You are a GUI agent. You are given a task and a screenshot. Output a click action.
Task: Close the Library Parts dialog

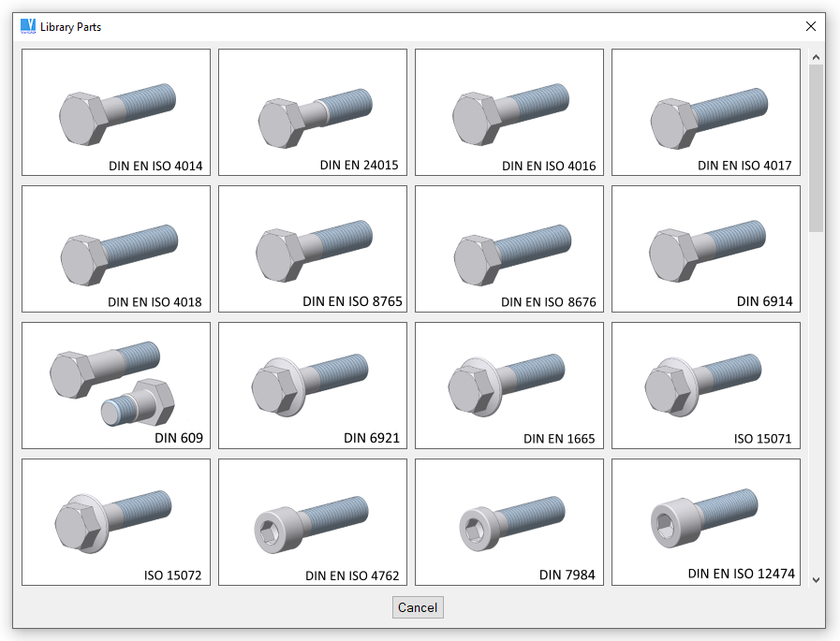coord(811,26)
